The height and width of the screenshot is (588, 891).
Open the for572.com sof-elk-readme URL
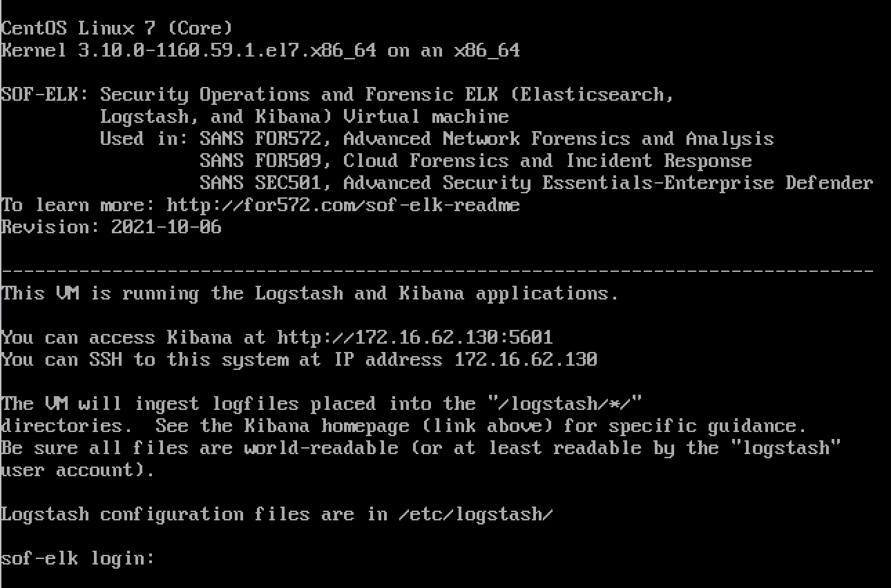343,205
